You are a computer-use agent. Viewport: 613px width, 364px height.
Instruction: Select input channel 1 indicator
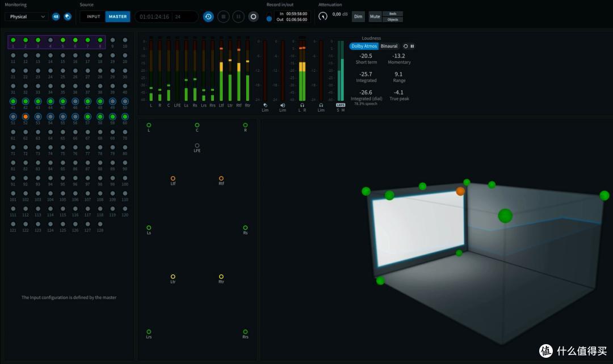pos(13,40)
